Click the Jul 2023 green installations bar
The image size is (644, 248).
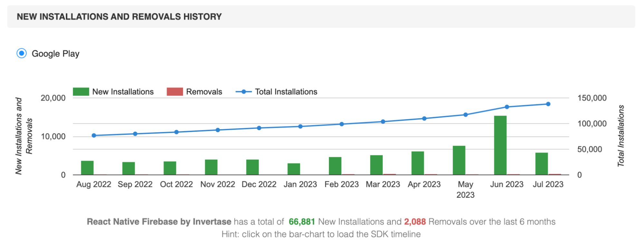pyautogui.click(x=542, y=164)
